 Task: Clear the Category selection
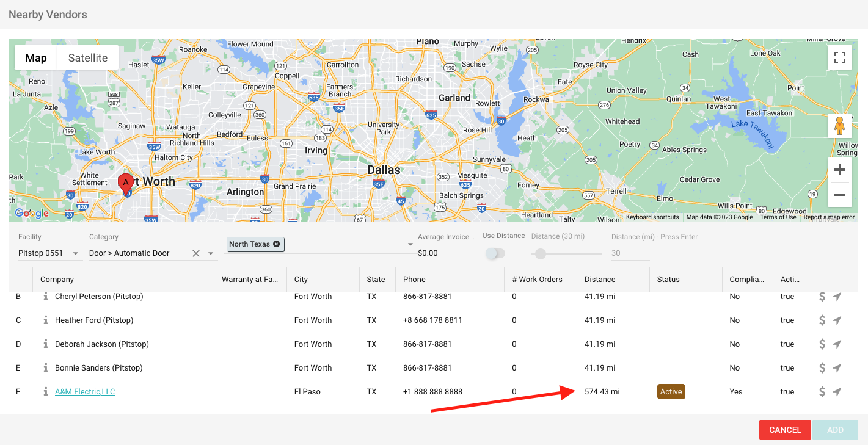[x=196, y=253]
